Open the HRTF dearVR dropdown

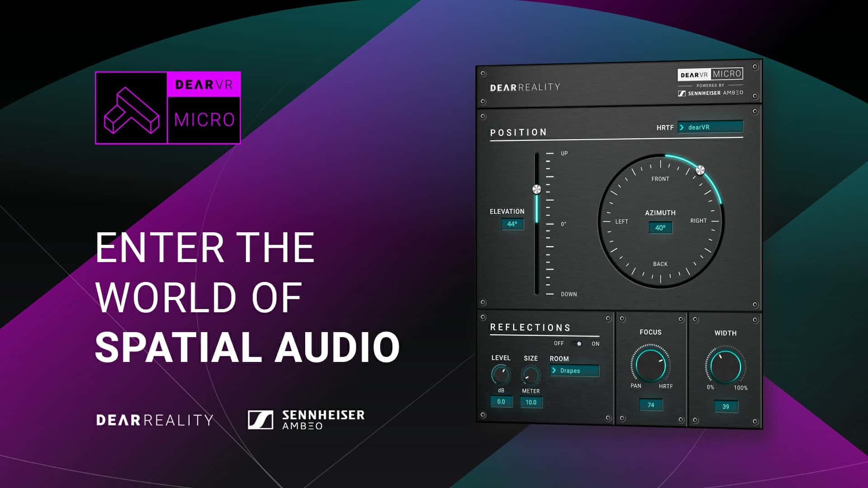click(710, 127)
